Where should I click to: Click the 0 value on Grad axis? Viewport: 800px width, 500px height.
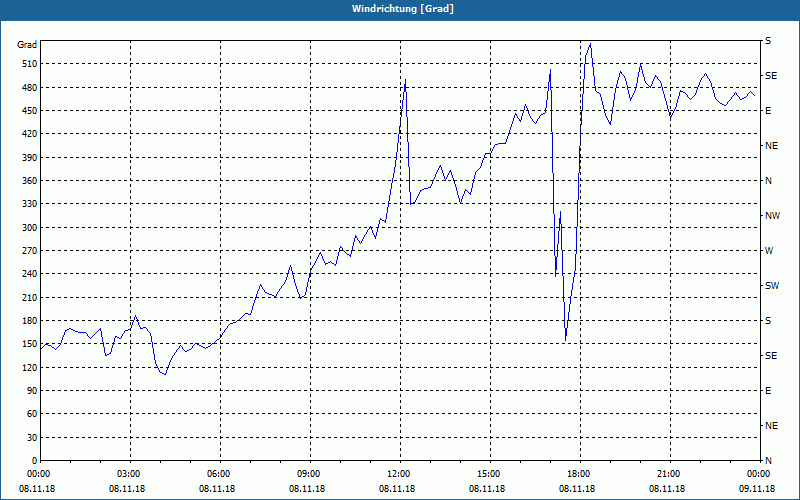(35, 460)
